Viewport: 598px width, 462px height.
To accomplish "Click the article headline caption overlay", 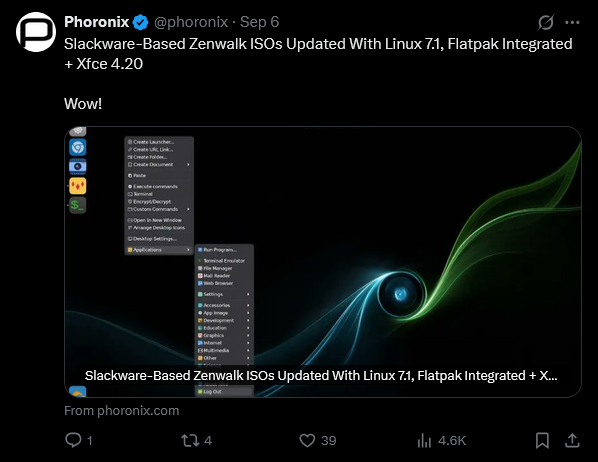I will (321, 375).
